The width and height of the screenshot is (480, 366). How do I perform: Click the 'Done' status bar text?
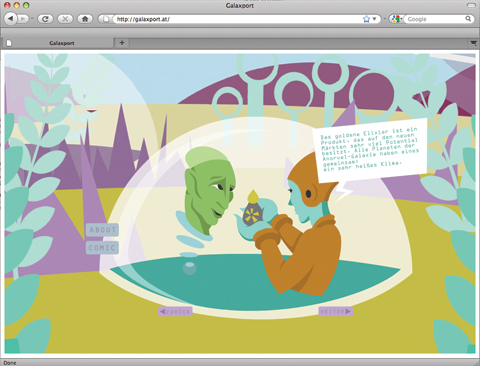coord(10,363)
